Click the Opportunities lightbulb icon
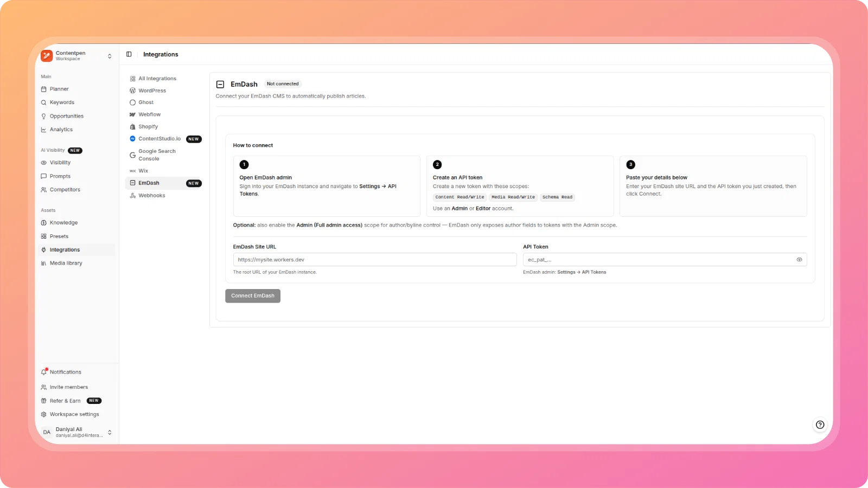 pyautogui.click(x=44, y=116)
